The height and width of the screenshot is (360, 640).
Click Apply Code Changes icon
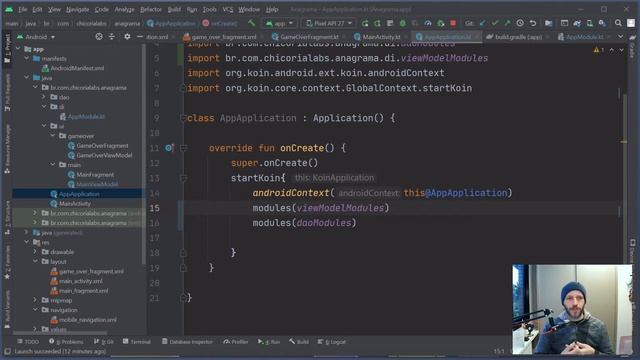click(378, 23)
